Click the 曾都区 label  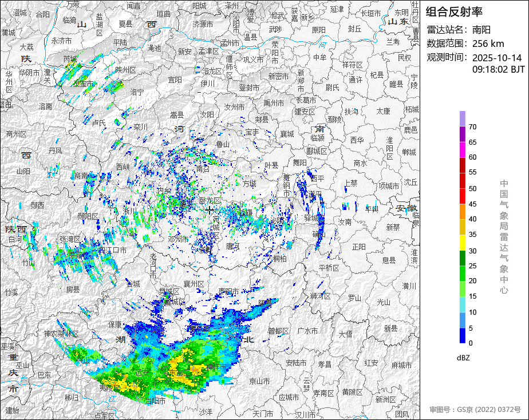(x=278, y=331)
